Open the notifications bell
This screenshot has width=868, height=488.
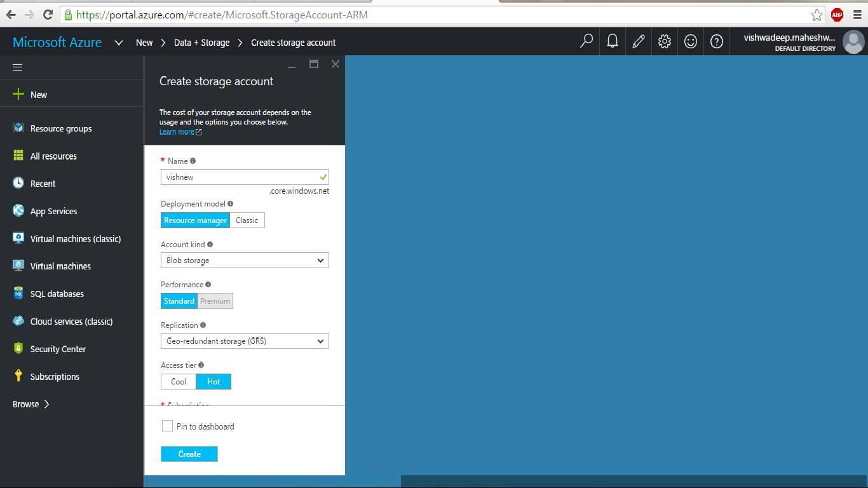click(x=613, y=41)
